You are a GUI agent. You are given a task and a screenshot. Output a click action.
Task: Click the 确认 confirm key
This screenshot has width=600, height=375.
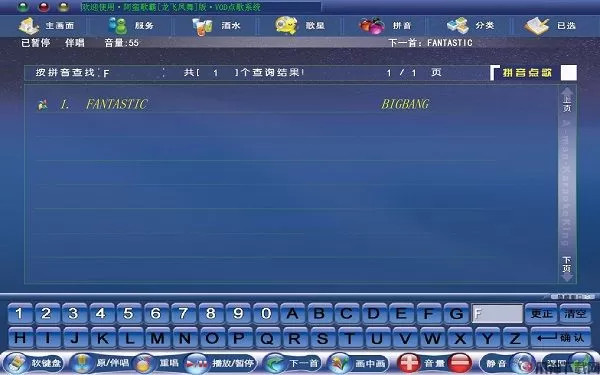click(561, 338)
